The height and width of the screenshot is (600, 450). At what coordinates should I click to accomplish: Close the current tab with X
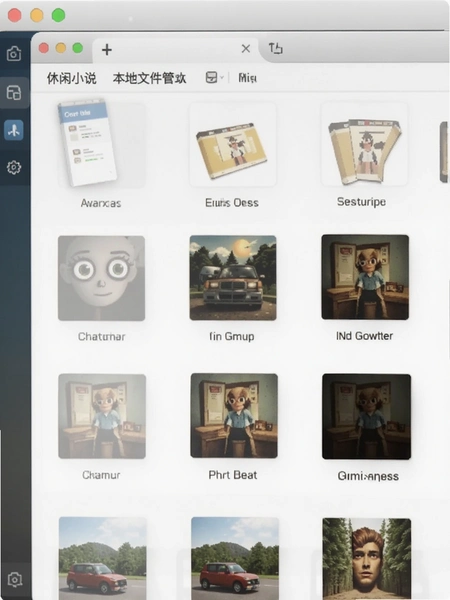[x=246, y=49]
